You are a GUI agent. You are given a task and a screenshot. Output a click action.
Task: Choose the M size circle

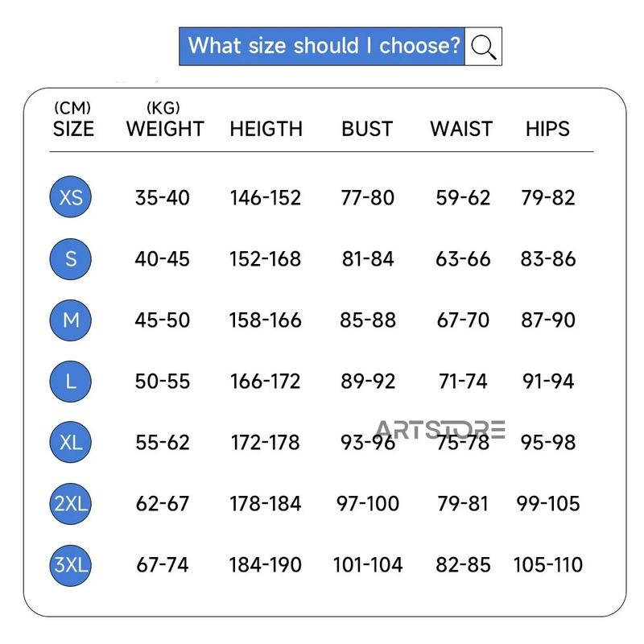pyautogui.click(x=70, y=320)
